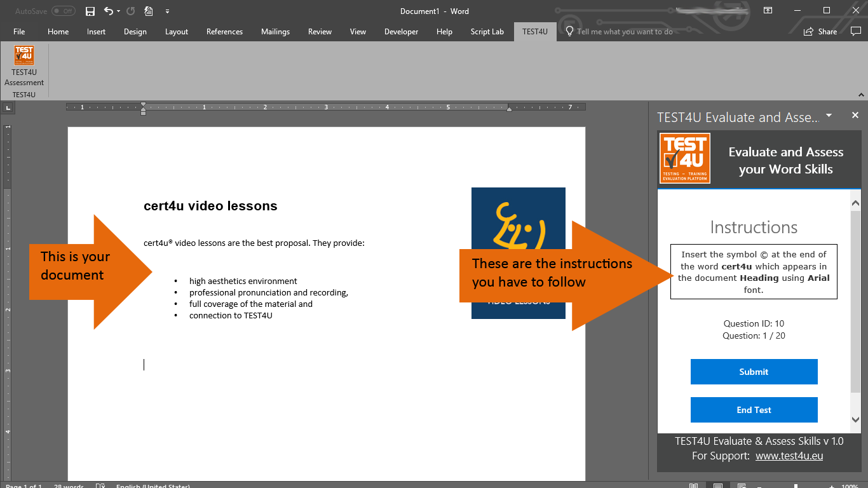The height and width of the screenshot is (488, 868).
Task: Click the task pane scroll up arrow
Action: (x=855, y=203)
